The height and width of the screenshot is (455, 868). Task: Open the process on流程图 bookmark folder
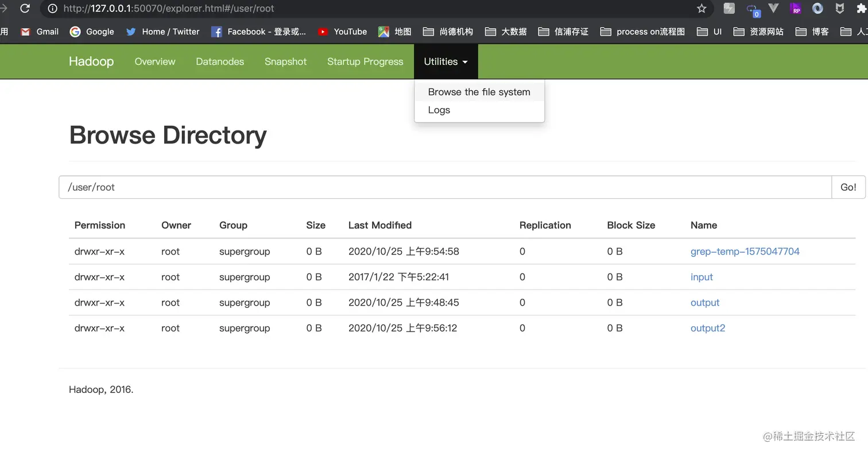point(642,32)
